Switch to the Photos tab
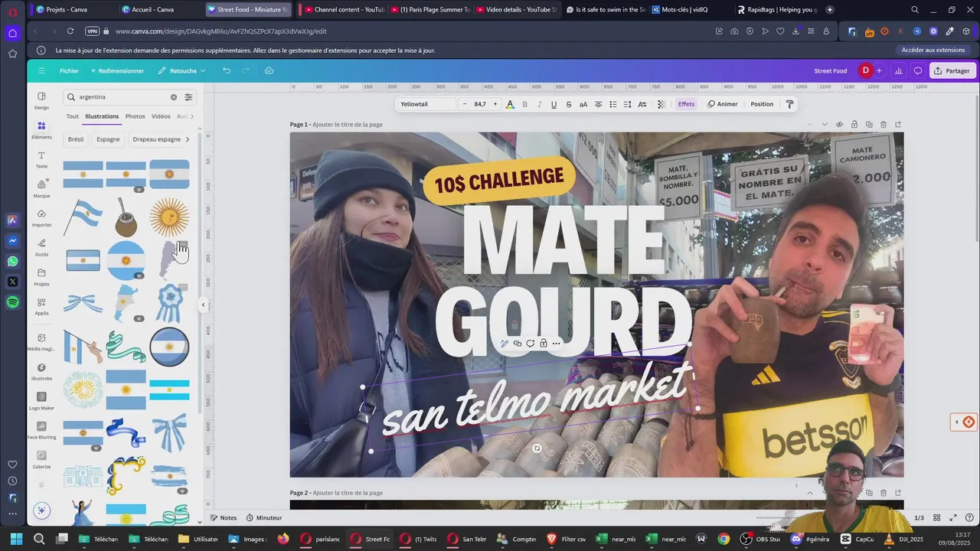This screenshot has height=551, width=980. 135,116
